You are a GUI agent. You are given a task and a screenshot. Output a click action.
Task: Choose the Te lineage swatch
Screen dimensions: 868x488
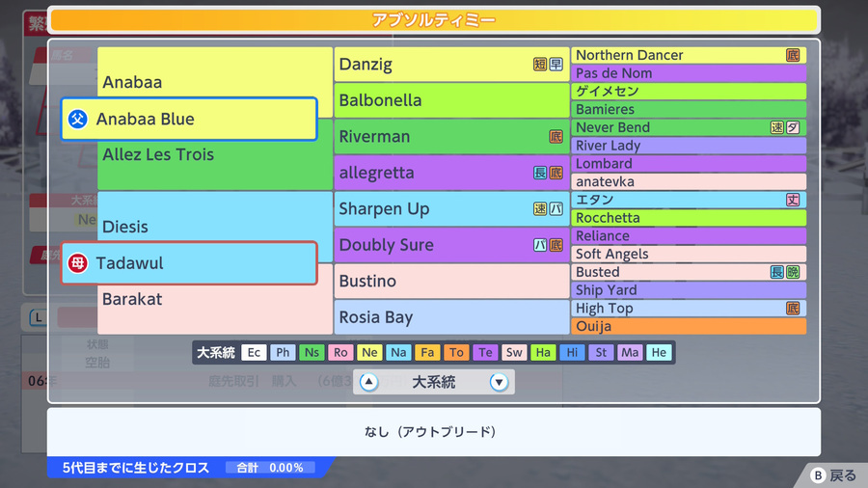pyautogui.click(x=485, y=352)
